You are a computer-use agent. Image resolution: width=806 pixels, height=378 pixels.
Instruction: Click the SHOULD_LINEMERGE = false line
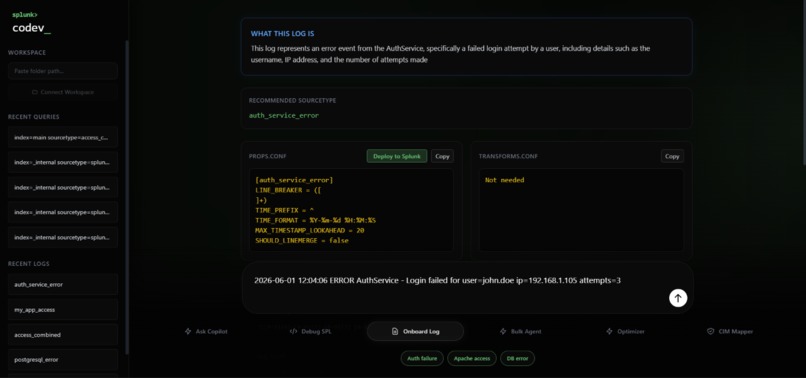point(302,240)
